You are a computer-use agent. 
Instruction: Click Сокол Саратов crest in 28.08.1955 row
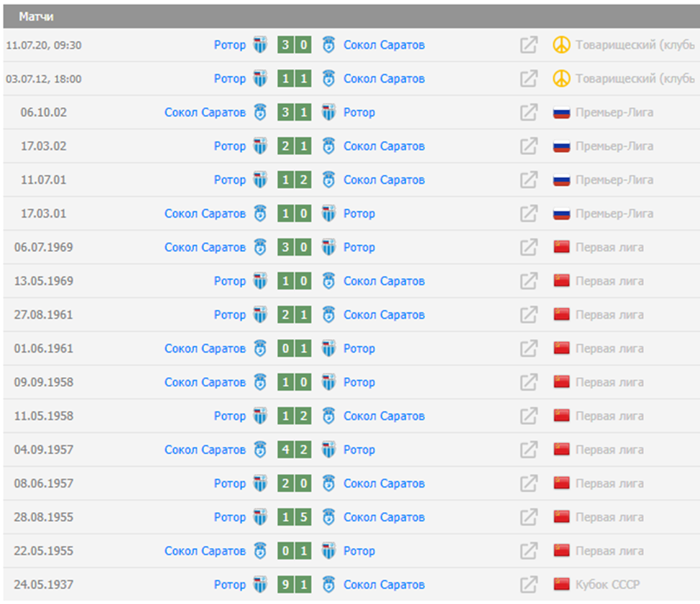pos(328,517)
